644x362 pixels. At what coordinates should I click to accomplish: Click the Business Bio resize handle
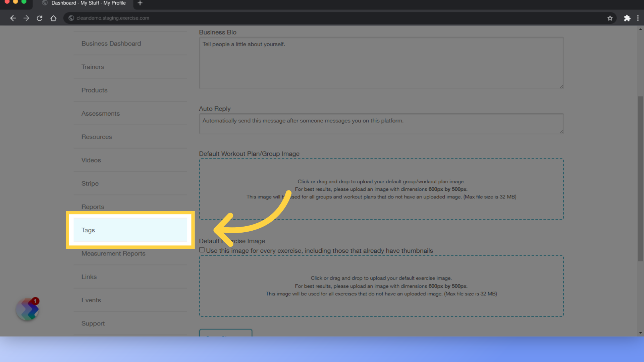[x=561, y=86]
